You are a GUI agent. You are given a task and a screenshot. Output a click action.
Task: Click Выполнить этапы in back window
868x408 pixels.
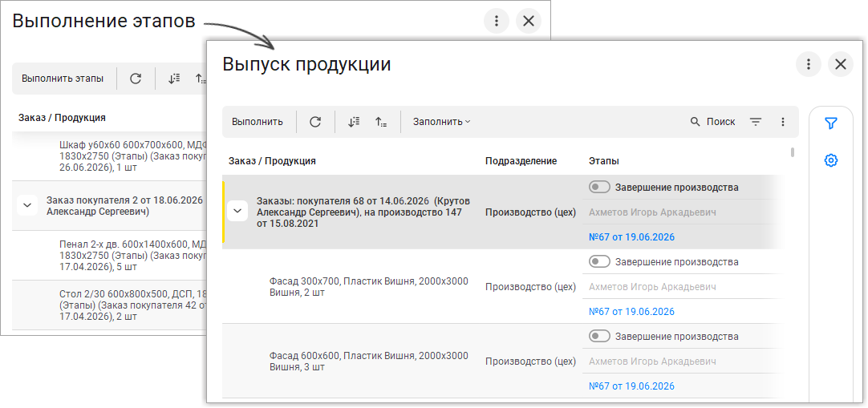pos(63,79)
